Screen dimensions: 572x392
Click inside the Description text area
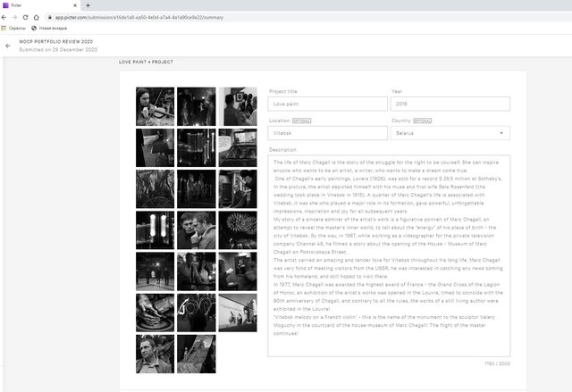389,255
